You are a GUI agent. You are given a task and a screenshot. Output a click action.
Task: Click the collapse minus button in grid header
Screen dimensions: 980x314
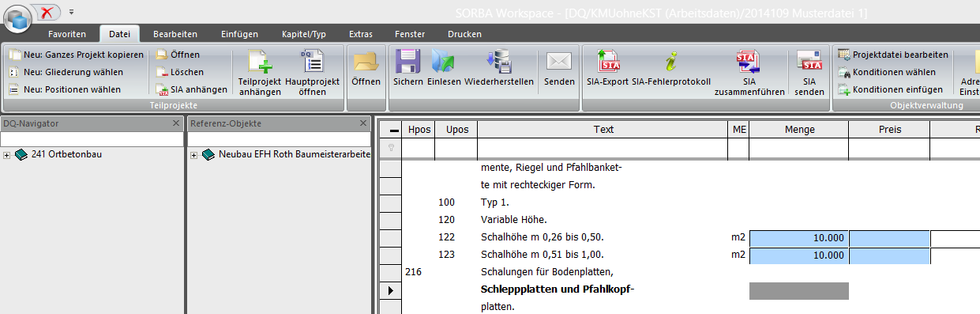click(x=390, y=130)
